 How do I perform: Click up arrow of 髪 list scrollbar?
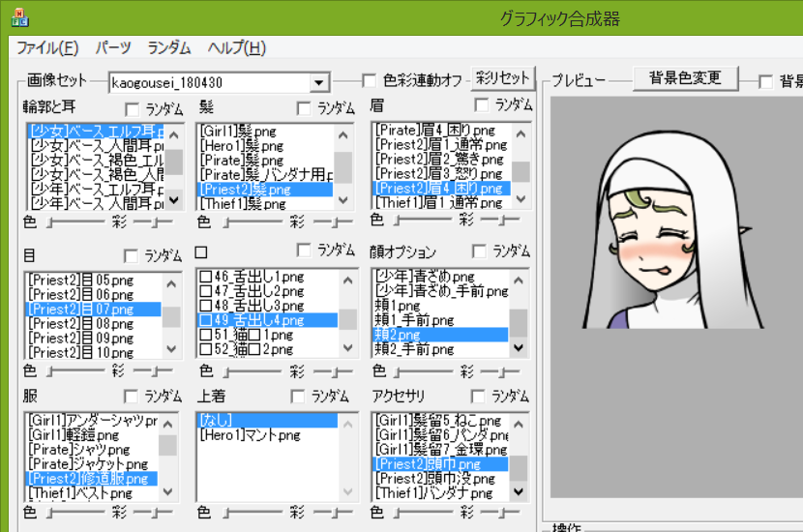pos(343,134)
